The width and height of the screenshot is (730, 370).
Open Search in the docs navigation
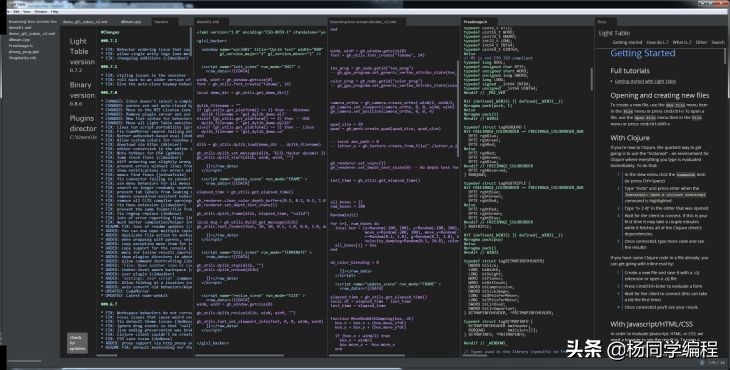click(x=718, y=42)
